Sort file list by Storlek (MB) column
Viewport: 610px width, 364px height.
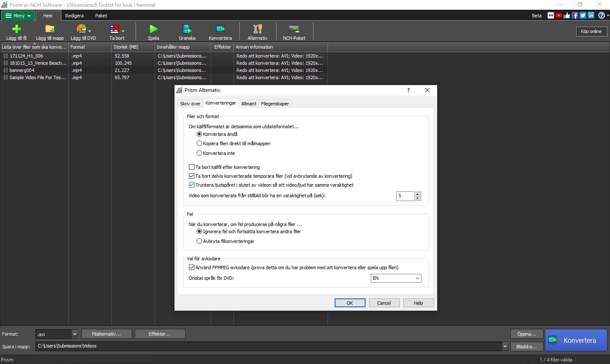(x=133, y=47)
